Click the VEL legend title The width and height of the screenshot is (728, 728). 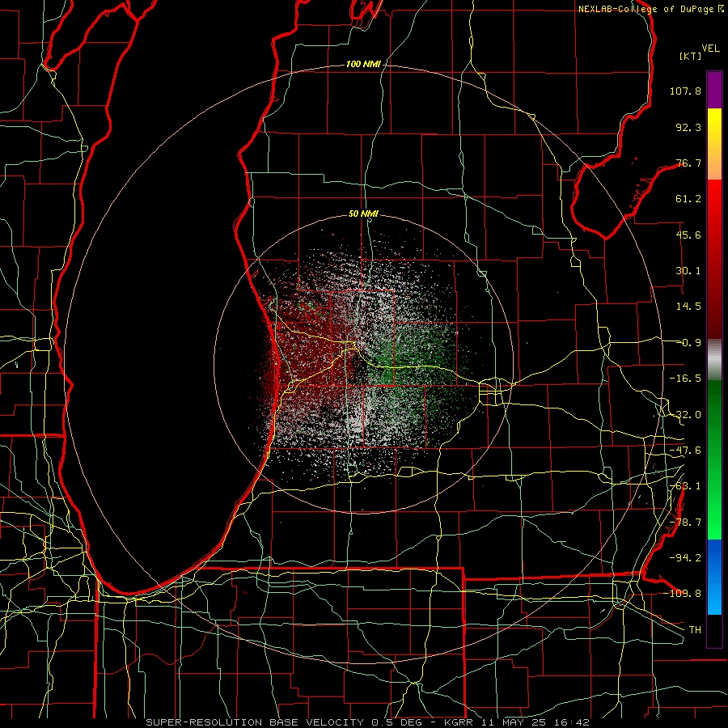click(710, 48)
